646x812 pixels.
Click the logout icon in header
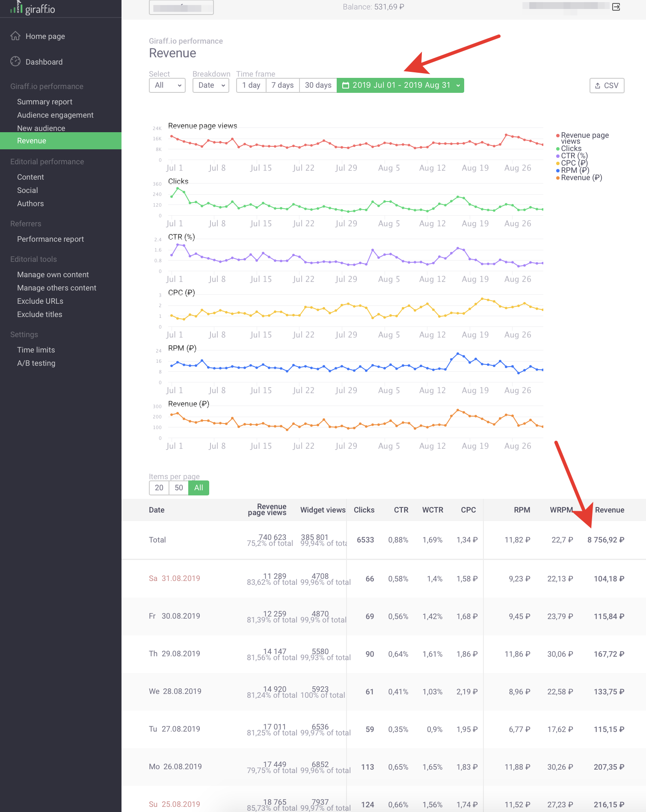[x=616, y=7]
